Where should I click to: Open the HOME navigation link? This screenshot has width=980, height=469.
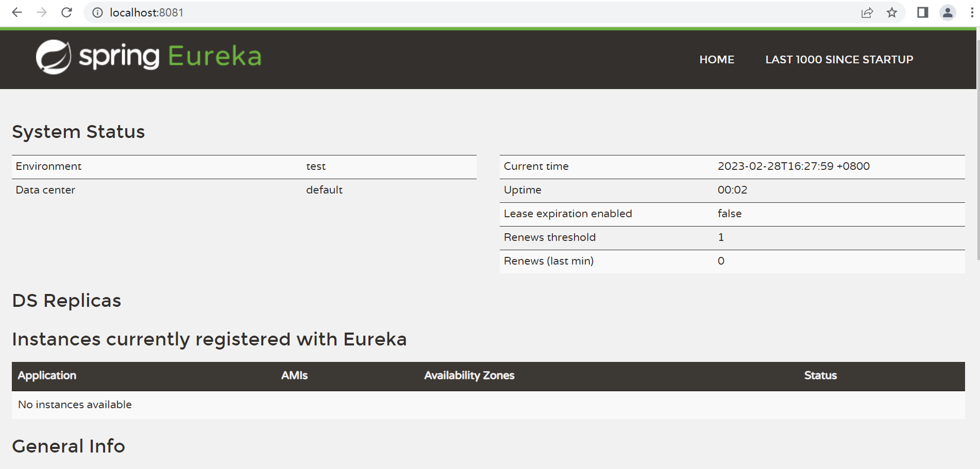pos(717,60)
